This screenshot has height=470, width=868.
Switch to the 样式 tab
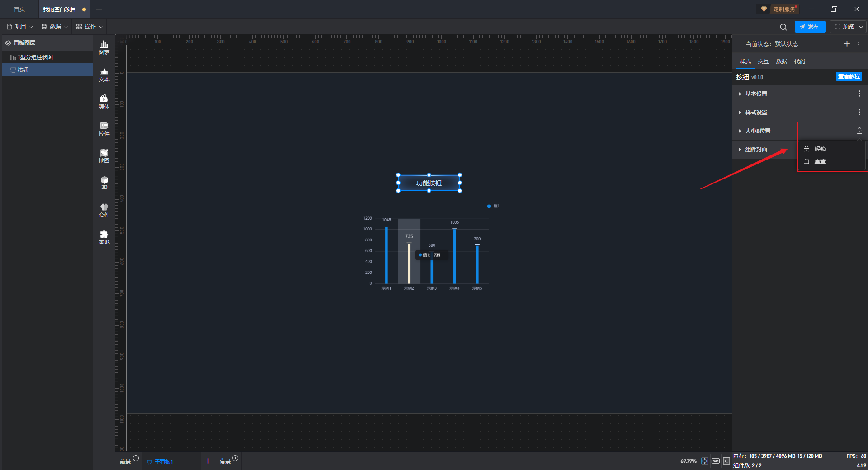point(745,61)
